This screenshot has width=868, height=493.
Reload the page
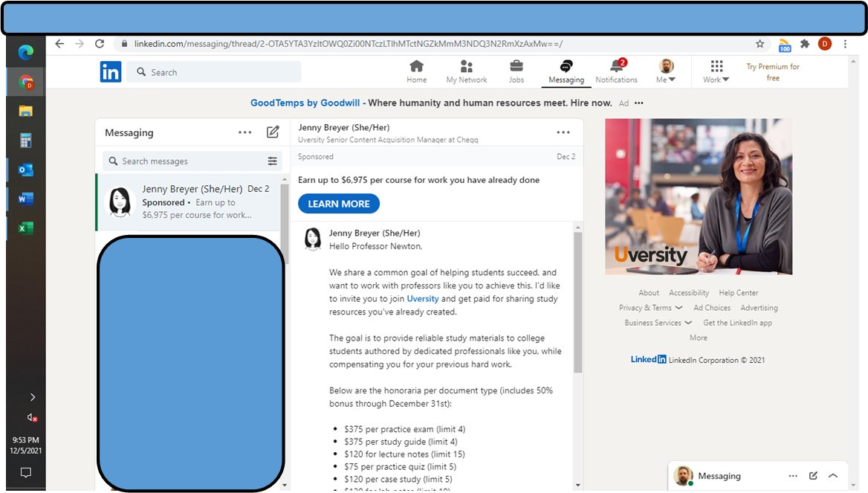point(100,44)
